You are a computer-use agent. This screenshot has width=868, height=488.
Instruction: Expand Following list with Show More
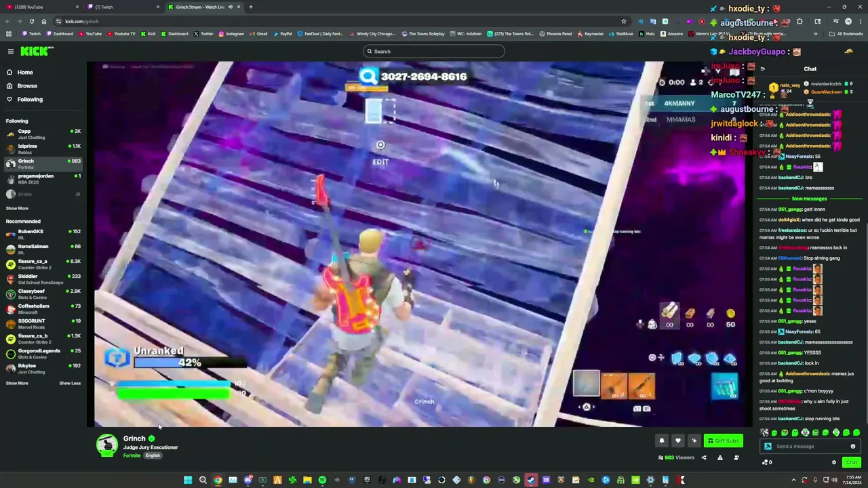17,209
